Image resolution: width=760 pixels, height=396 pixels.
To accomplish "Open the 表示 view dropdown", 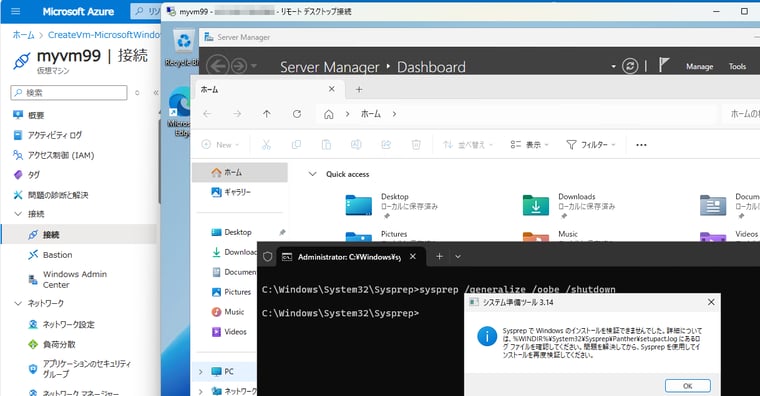I will 529,144.
